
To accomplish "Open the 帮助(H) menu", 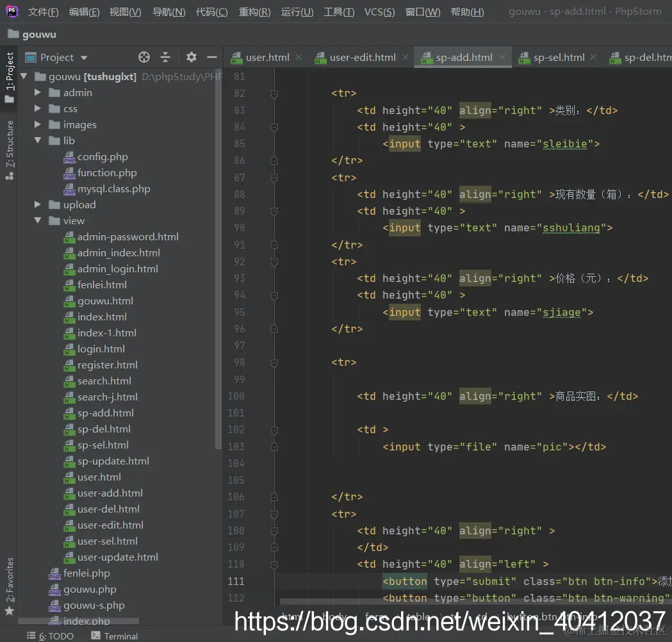I will click(468, 12).
